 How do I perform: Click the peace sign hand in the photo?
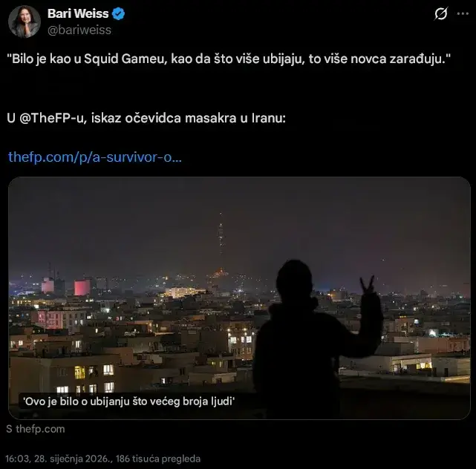pyautogui.click(x=367, y=286)
